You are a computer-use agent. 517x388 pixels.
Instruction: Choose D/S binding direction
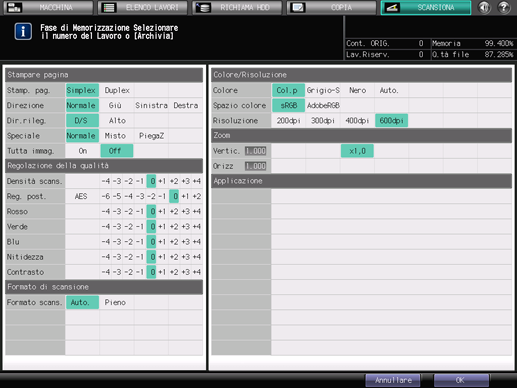[x=82, y=121]
